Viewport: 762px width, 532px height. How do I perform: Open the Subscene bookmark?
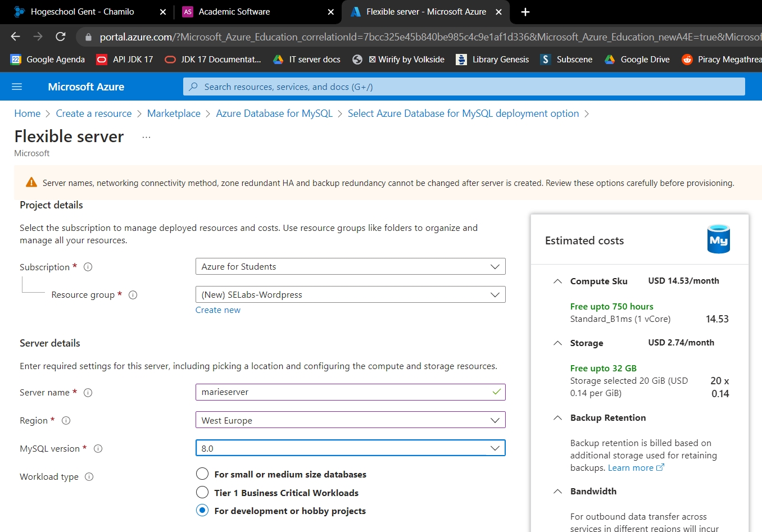tap(566, 60)
